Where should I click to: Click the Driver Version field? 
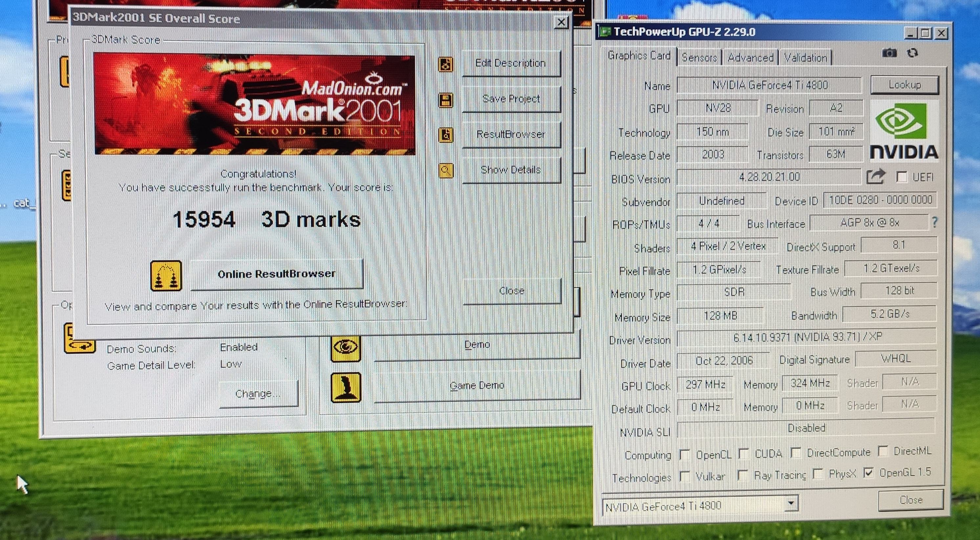point(807,337)
